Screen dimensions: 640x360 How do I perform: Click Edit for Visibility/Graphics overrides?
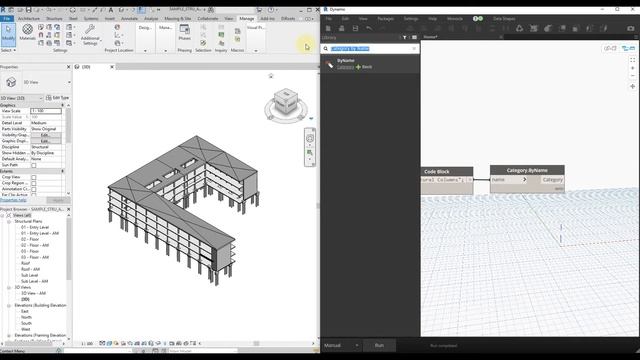click(x=46, y=135)
